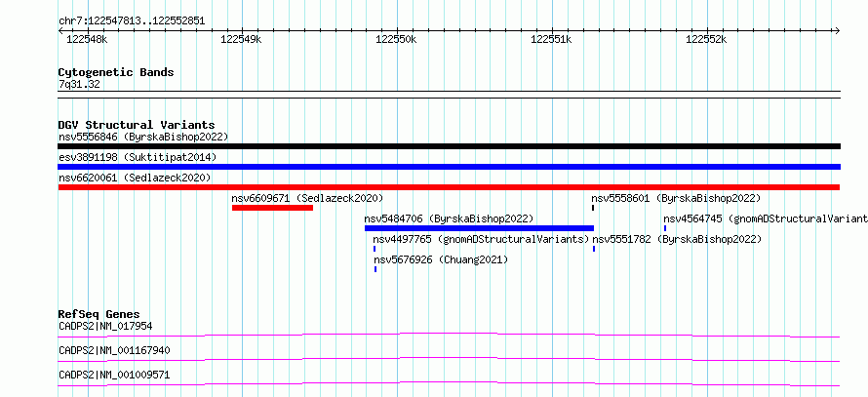Click the Cytogenetic Bands track title
Screen dimensions: 868x397
tap(116, 72)
